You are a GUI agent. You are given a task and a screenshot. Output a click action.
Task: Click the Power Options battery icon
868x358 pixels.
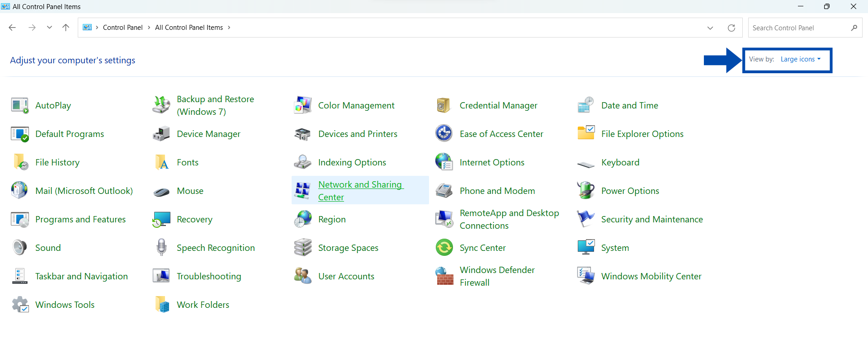586,191
